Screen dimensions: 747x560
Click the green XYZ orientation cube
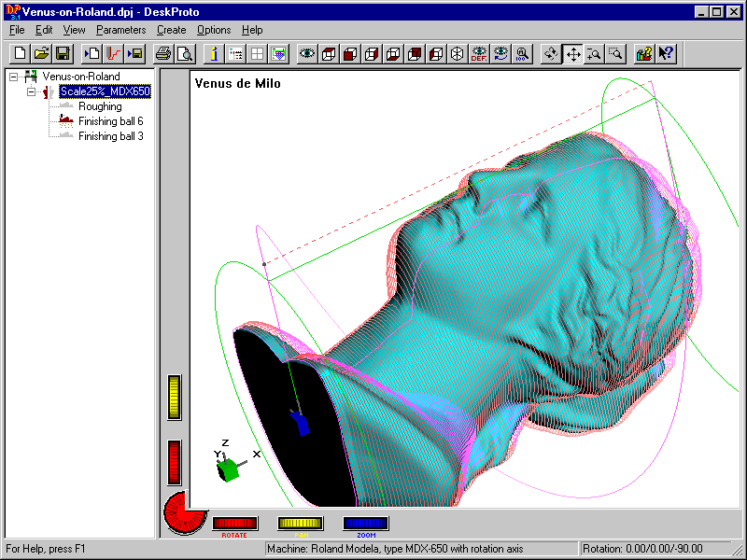tap(228, 470)
